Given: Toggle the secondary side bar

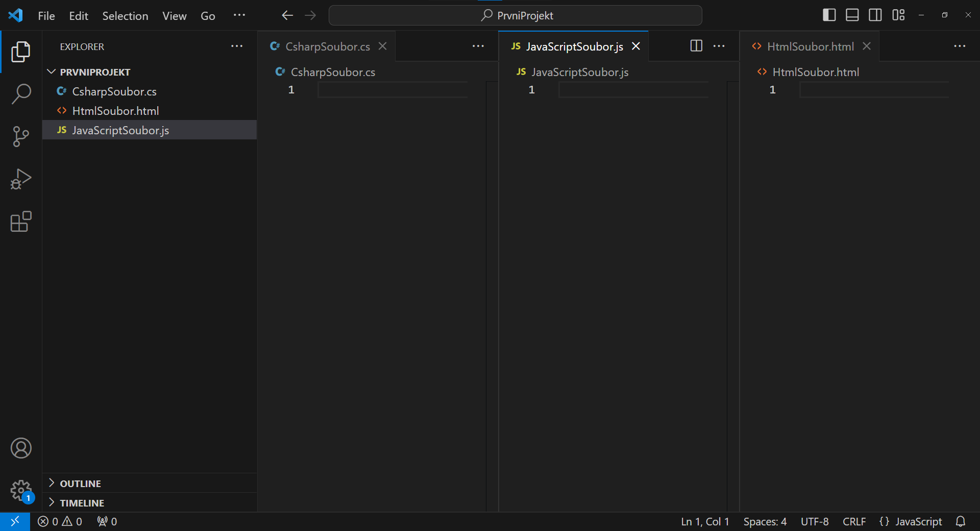Looking at the screenshot, I should tap(875, 15).
